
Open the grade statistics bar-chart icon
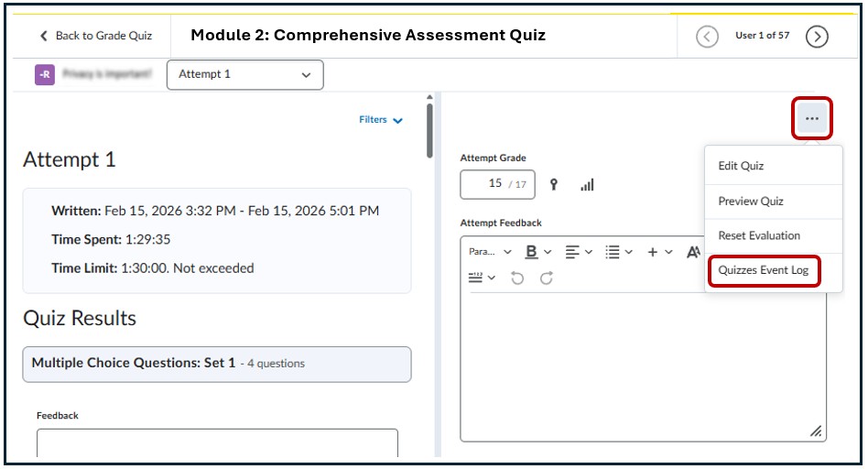click(587, 184)
